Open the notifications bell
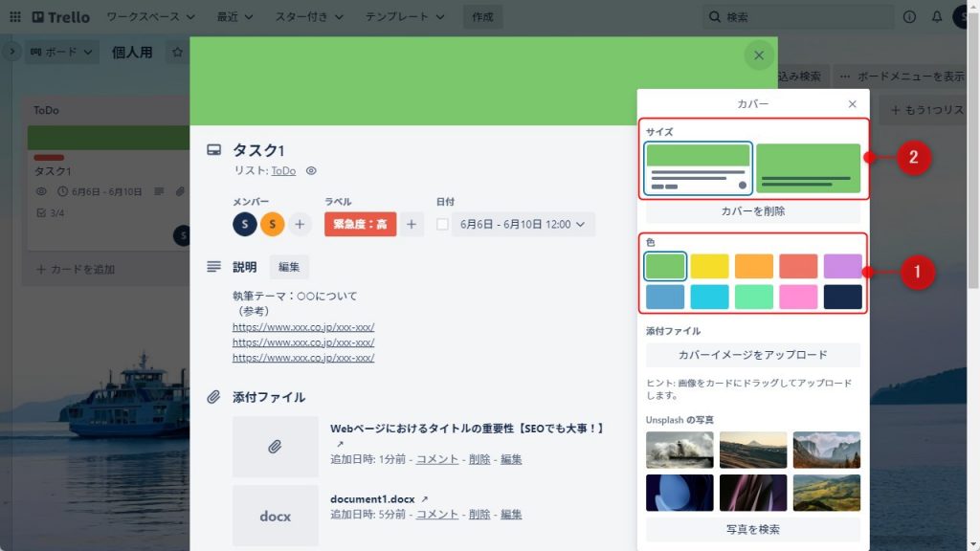This screenshot has width=980, height=551. [x=936, y=17]
